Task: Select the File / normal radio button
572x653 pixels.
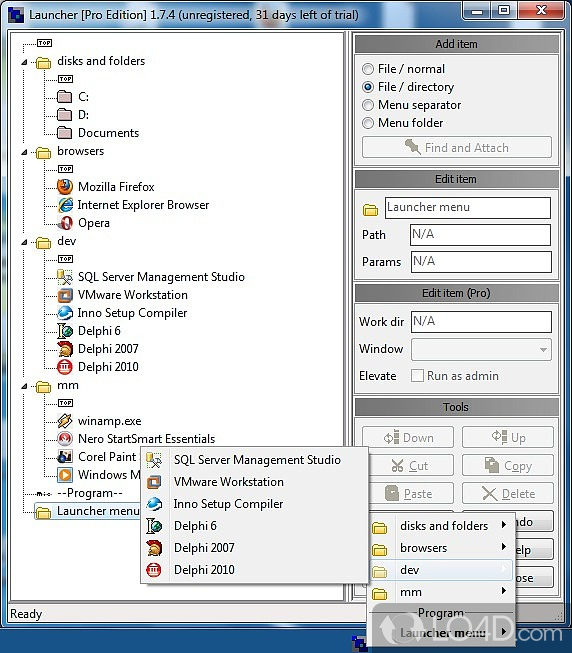Action: [x=368, y=69]
